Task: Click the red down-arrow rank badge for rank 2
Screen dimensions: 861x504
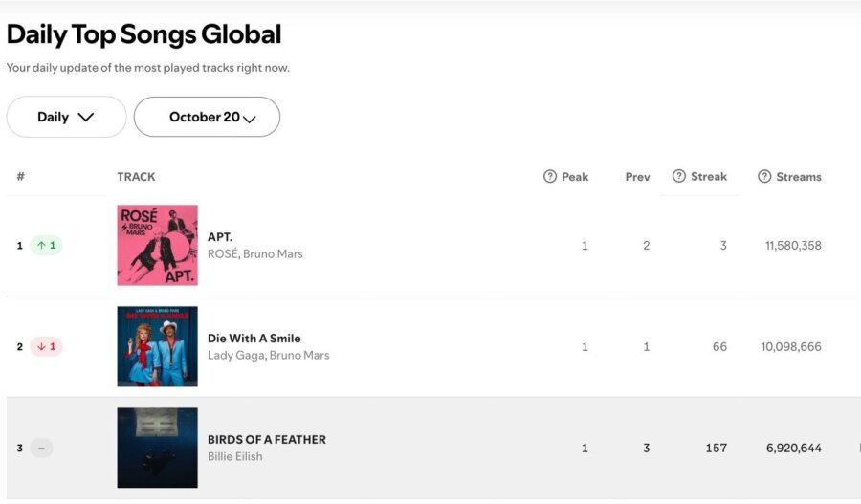Action: [46, 347]
